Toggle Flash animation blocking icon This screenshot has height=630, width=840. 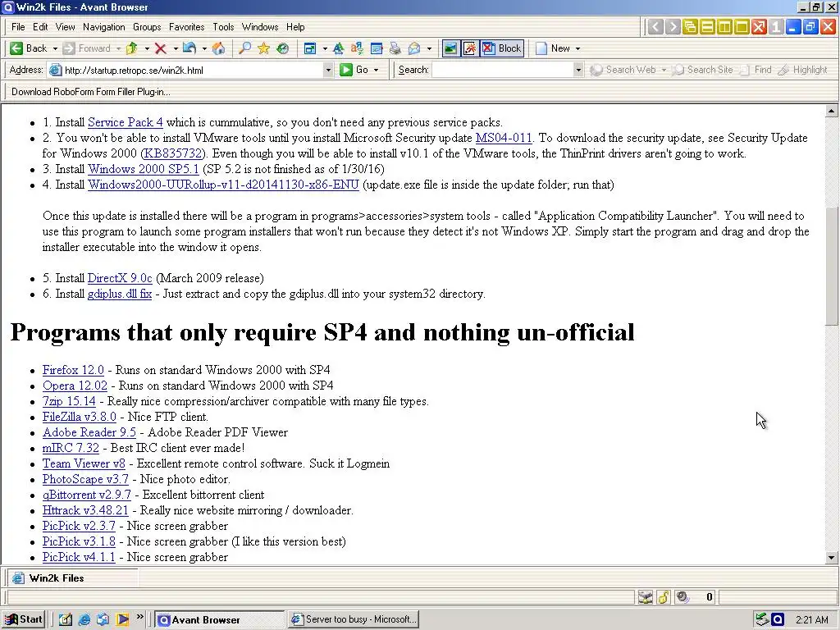(x=469, y=48)
